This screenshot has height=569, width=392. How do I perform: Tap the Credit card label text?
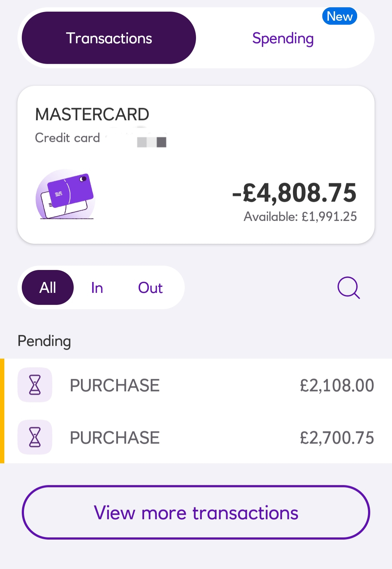pyautogui.click(x=68, y=138)
